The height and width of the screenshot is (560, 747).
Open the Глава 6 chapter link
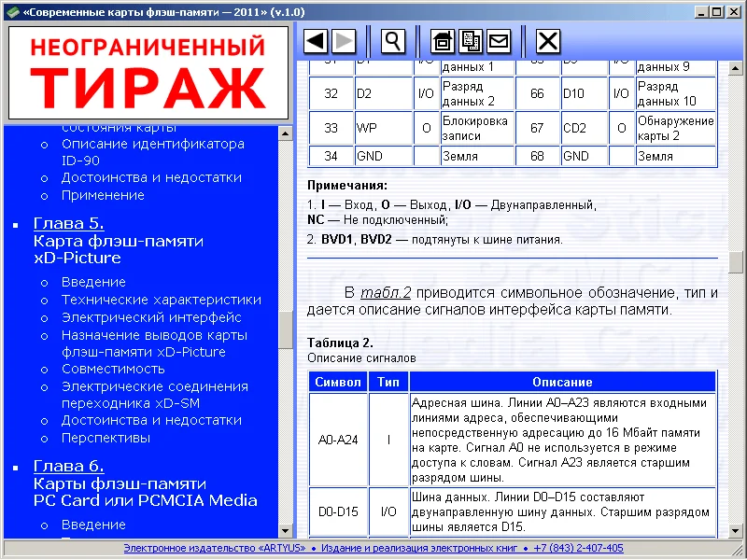coord(68,466)
